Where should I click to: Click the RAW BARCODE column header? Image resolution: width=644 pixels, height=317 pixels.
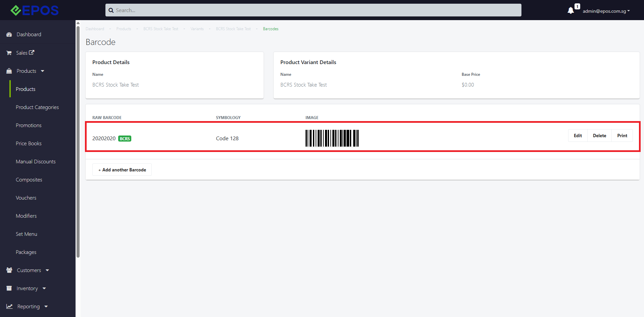107,118
